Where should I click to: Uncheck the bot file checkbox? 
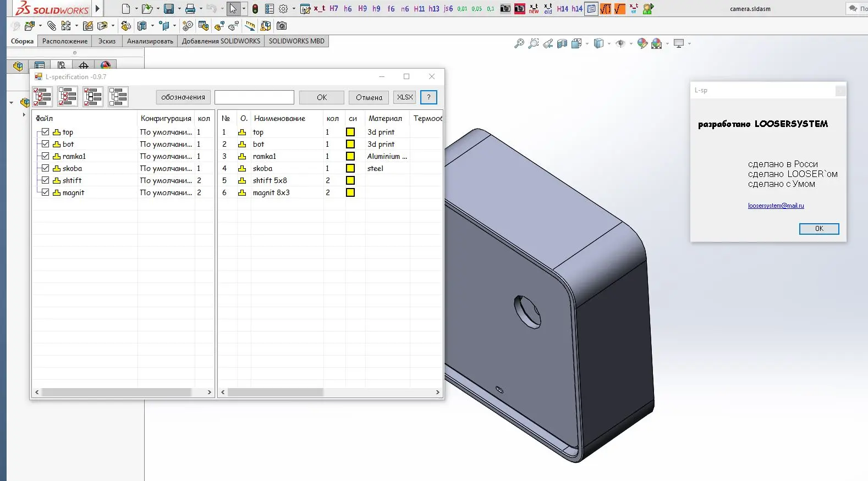[x=46, y=144]
